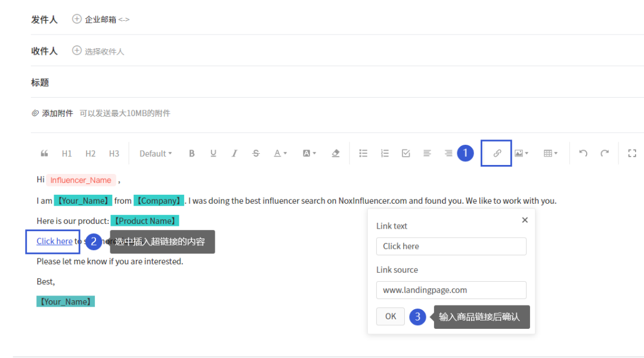The image size is (644, 358).
Task: Apply H1 heading style
Action: point(67,154)
